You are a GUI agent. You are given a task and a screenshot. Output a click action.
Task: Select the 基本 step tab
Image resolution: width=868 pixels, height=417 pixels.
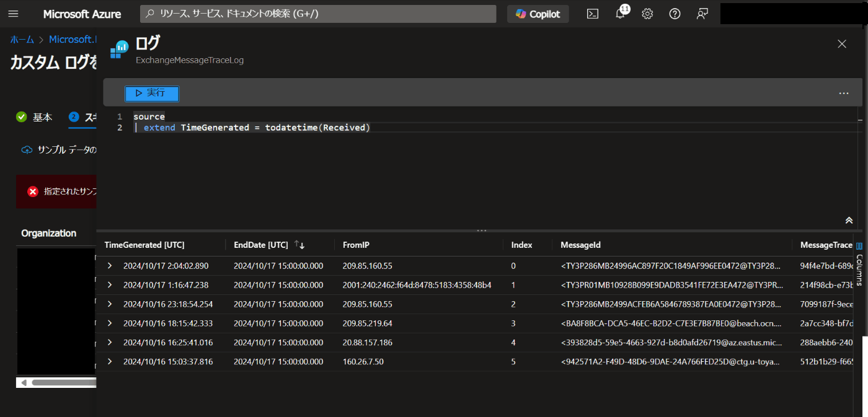34,117
